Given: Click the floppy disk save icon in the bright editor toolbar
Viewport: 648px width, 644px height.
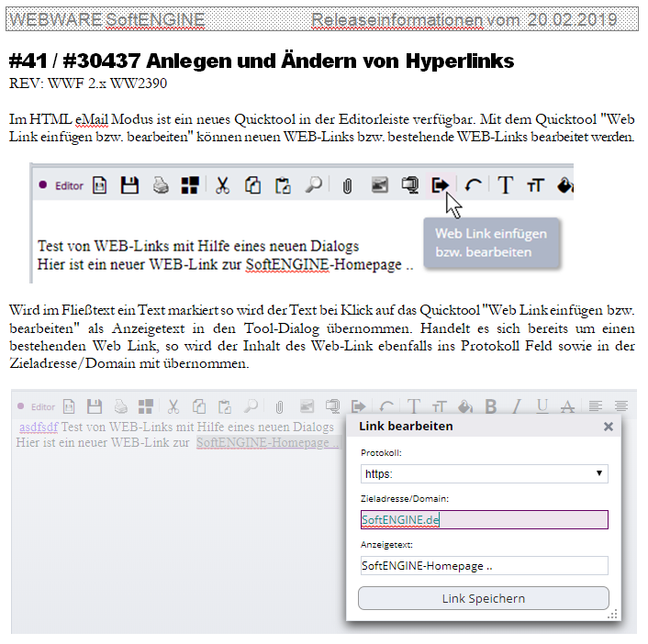Looking at the screenshot, I should (129, 185).
